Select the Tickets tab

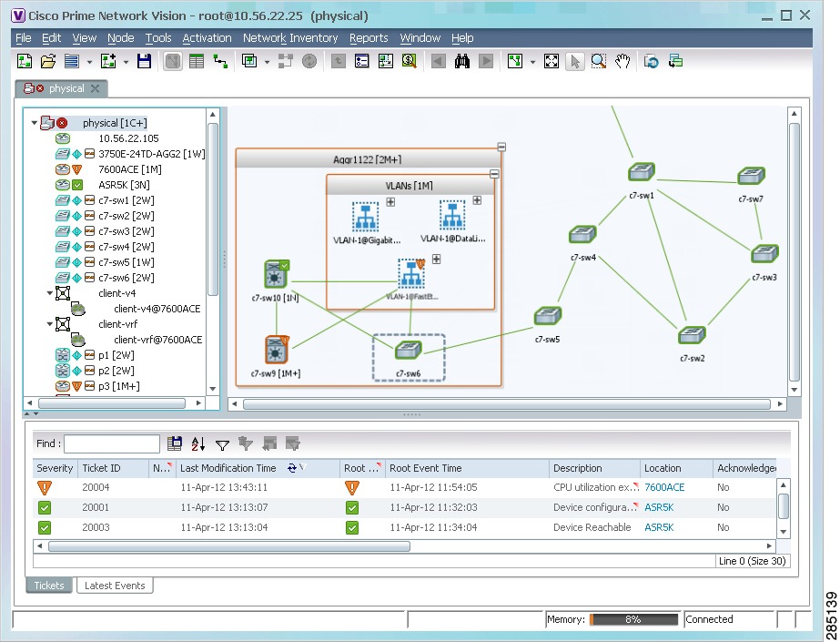(x=49, y=586)
